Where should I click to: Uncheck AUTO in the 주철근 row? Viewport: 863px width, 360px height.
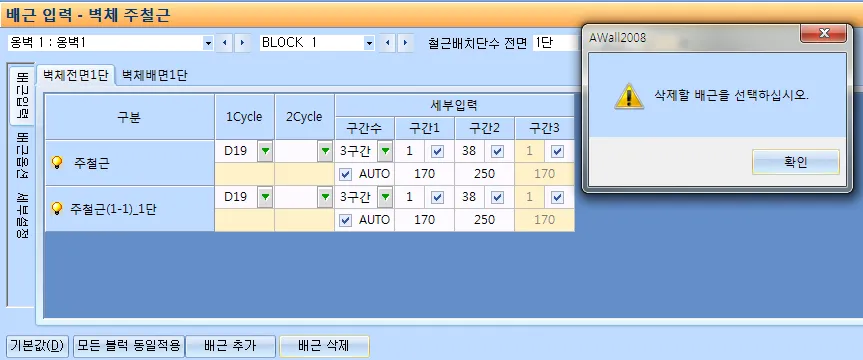(346, 174)
